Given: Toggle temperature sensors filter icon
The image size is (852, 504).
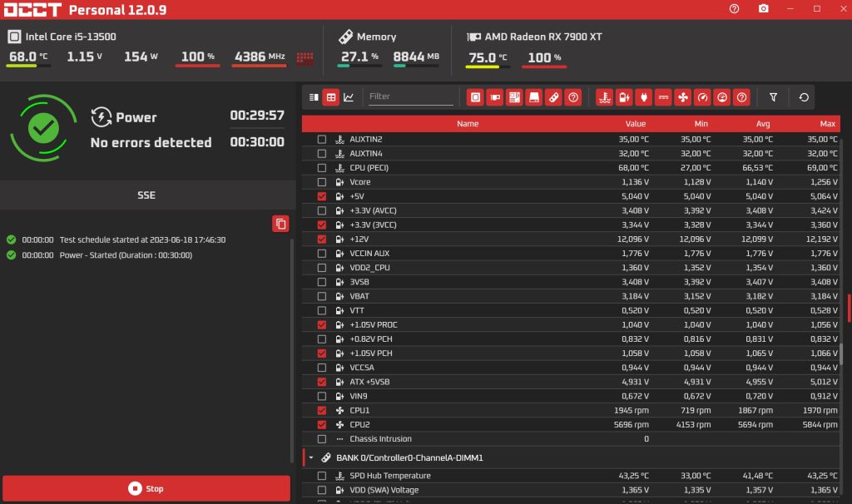Looking at the screenshot, I should tap(605, 97).
